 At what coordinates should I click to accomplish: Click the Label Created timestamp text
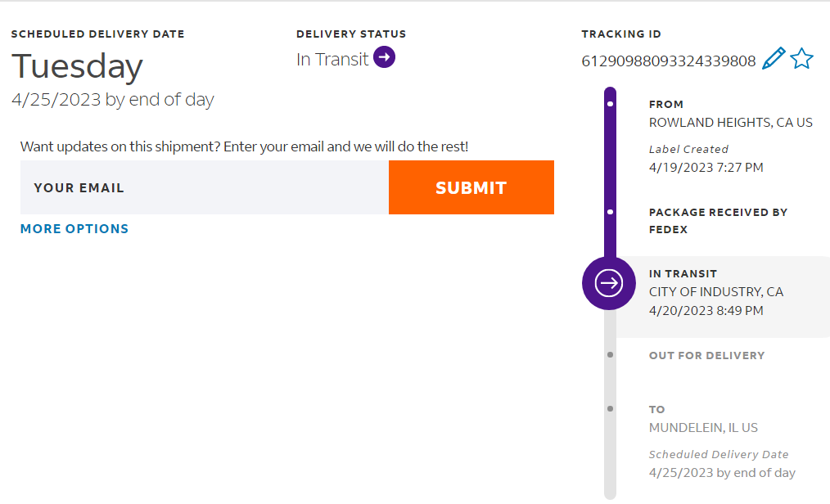click(706, 168)
